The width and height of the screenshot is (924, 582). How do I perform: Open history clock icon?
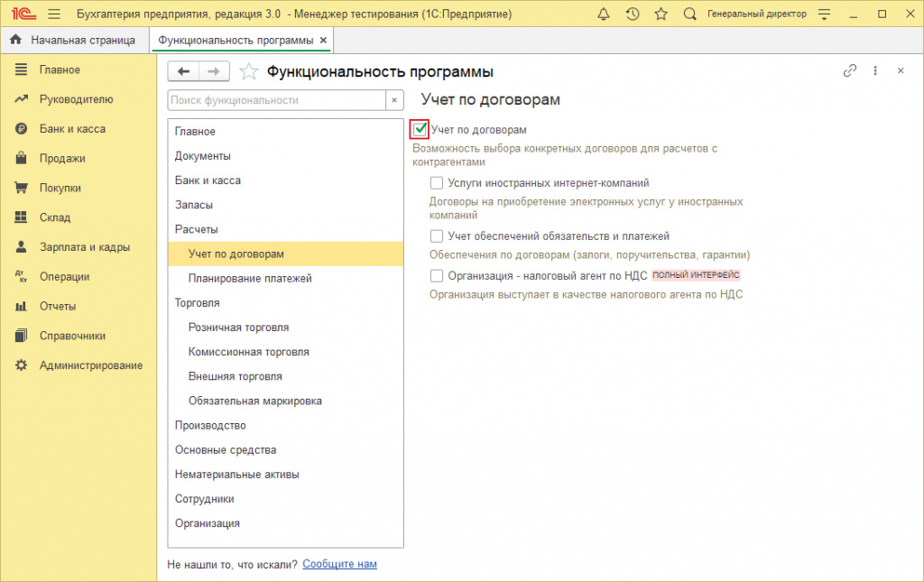point(633,14)
